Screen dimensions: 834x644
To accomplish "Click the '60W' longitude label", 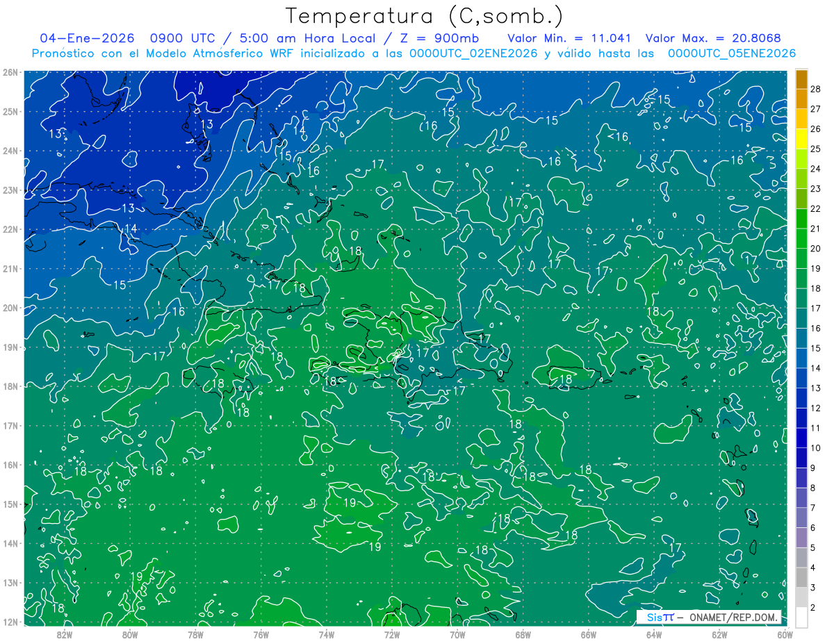I will pos(785,634).
